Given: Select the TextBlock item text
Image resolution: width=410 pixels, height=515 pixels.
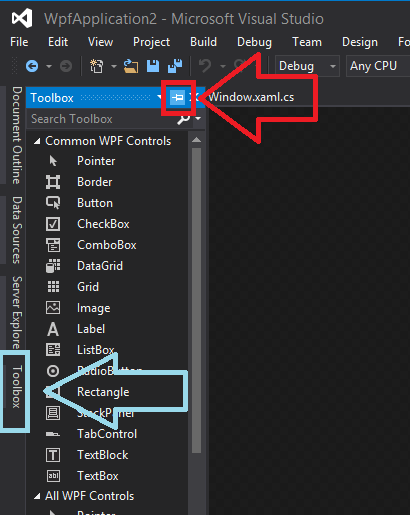Looking at the screenshot, I should (x=103, y=455).
